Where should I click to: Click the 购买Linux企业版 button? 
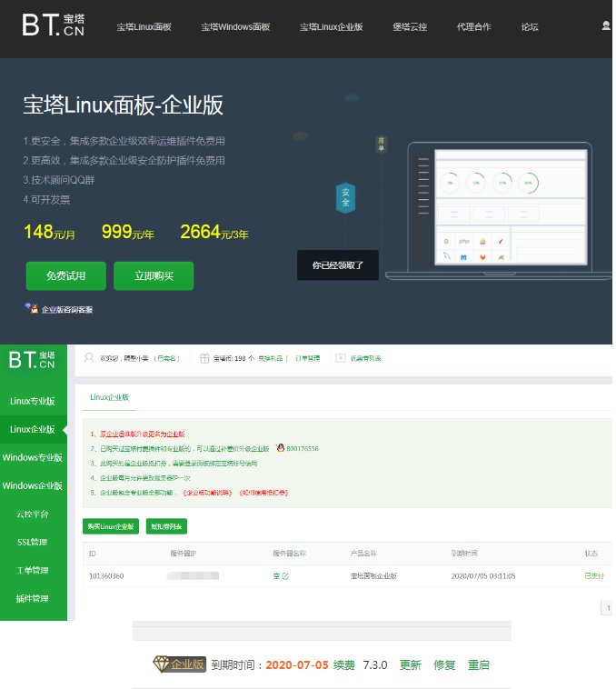coord(111,526)
